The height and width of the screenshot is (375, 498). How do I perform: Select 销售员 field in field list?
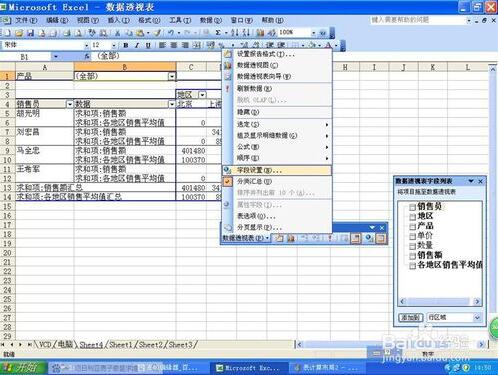click(x=430, y=206)
